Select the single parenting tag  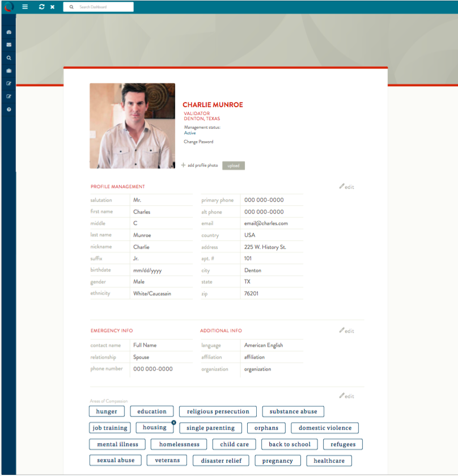pyautogui.click(x=210, y=428)
